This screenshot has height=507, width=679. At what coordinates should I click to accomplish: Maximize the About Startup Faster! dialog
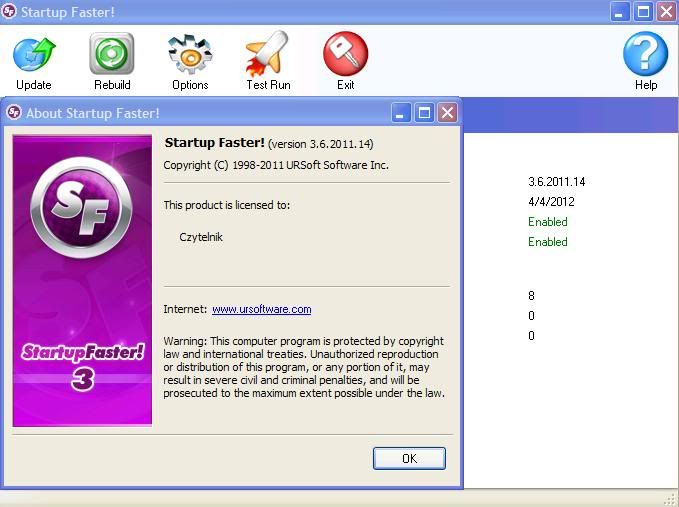[424, 113]
